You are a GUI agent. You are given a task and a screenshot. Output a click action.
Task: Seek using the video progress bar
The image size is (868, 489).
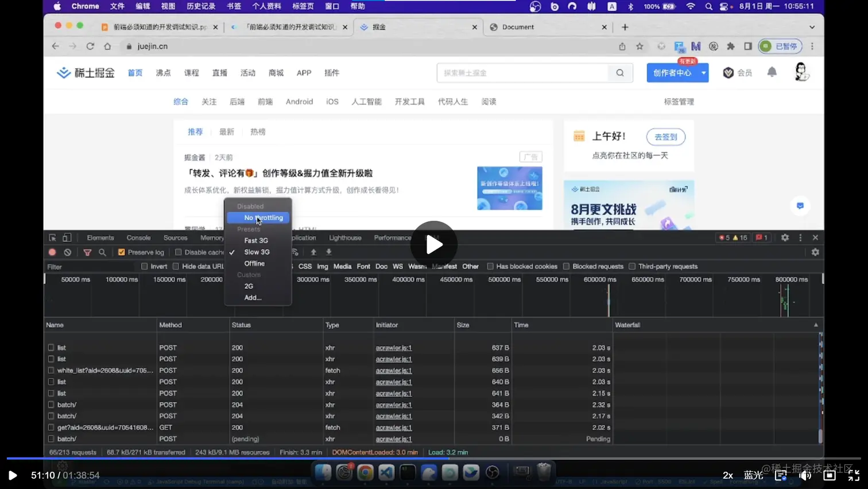[434, 458]
